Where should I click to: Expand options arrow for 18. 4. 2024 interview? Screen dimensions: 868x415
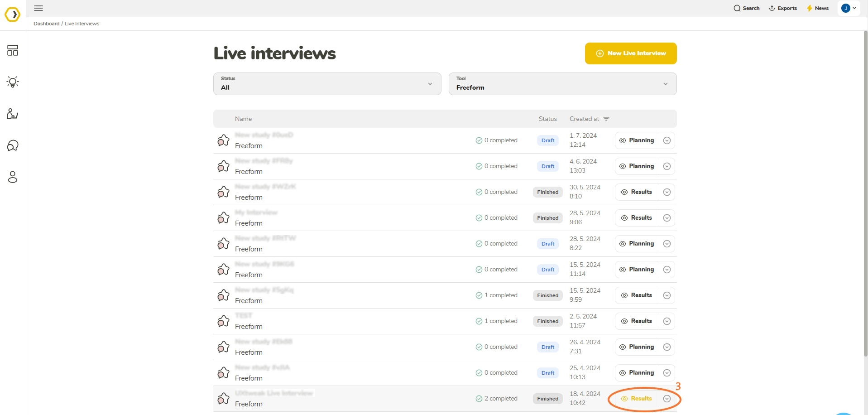[x=667, y=399]
